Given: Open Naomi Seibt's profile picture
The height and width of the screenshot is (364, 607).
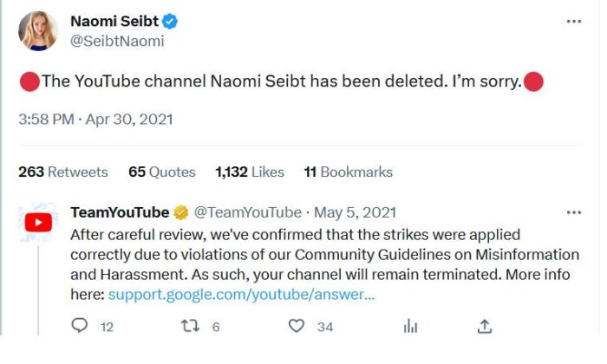Looking at the screenshot, I should point(37,30).
